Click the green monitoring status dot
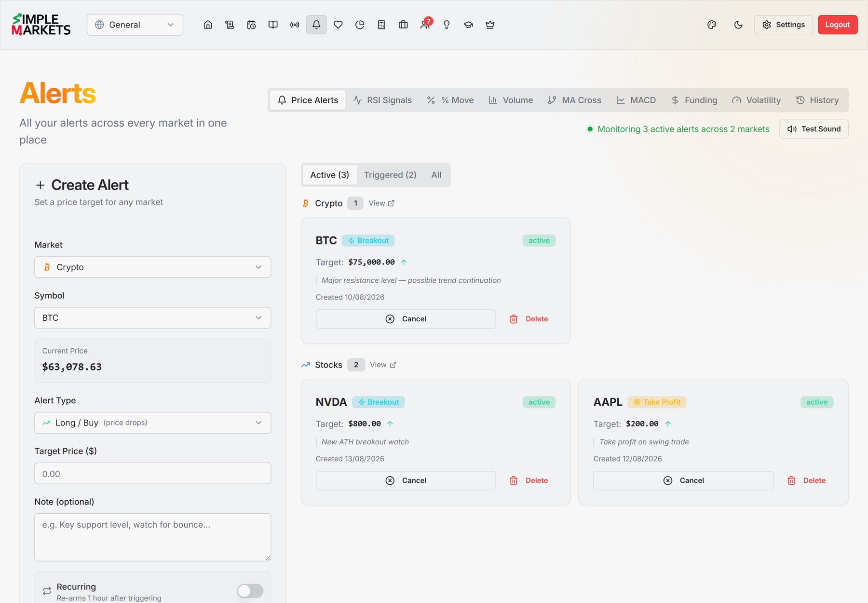The width and height of the screenshot is (868, 603). (590, 129)
